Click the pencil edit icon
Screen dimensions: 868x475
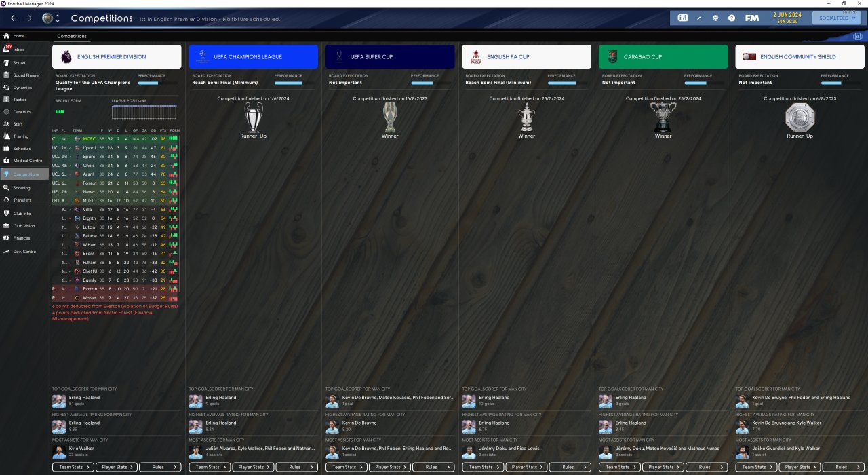pos(699,18)
